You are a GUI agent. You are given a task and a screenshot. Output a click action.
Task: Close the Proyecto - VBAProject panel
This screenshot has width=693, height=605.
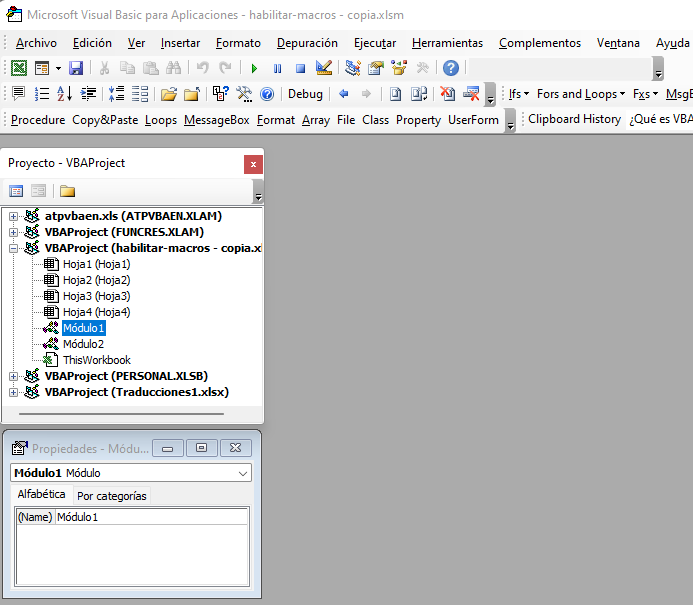[x=253, y=164]
